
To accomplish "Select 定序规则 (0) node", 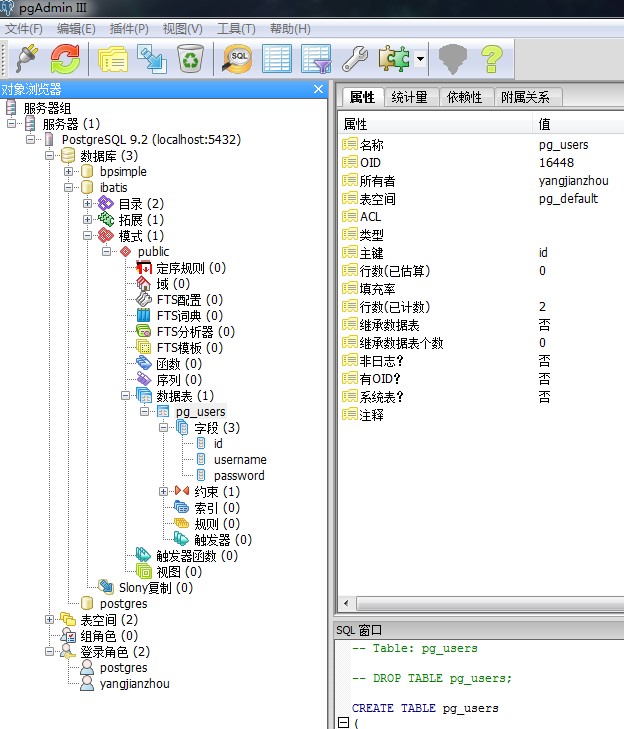I will pyautogui.click(x=191, y=268).
